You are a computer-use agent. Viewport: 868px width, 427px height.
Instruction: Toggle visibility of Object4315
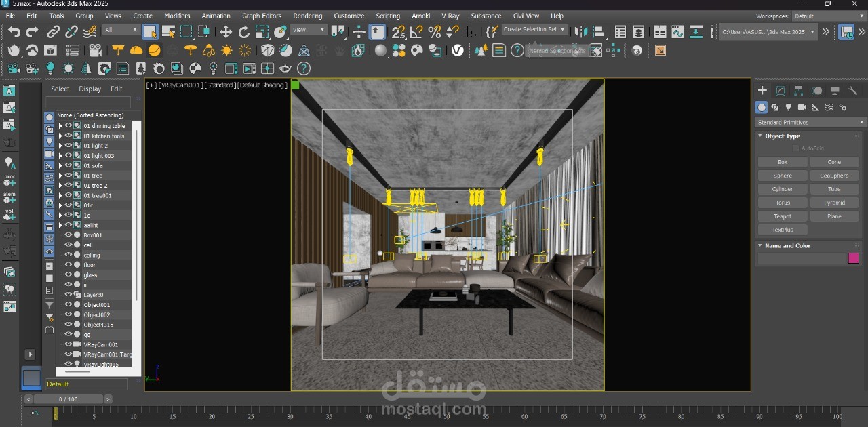point(68,325)
